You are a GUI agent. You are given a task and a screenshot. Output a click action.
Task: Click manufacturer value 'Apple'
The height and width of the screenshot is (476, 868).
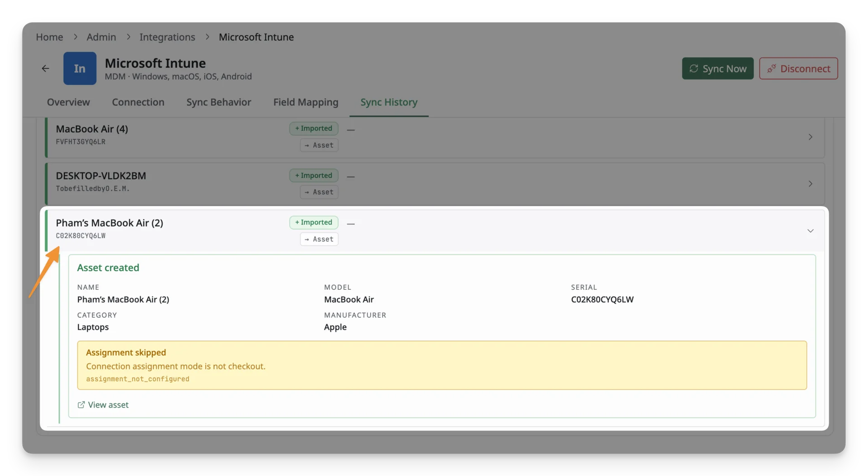[335, 327]
